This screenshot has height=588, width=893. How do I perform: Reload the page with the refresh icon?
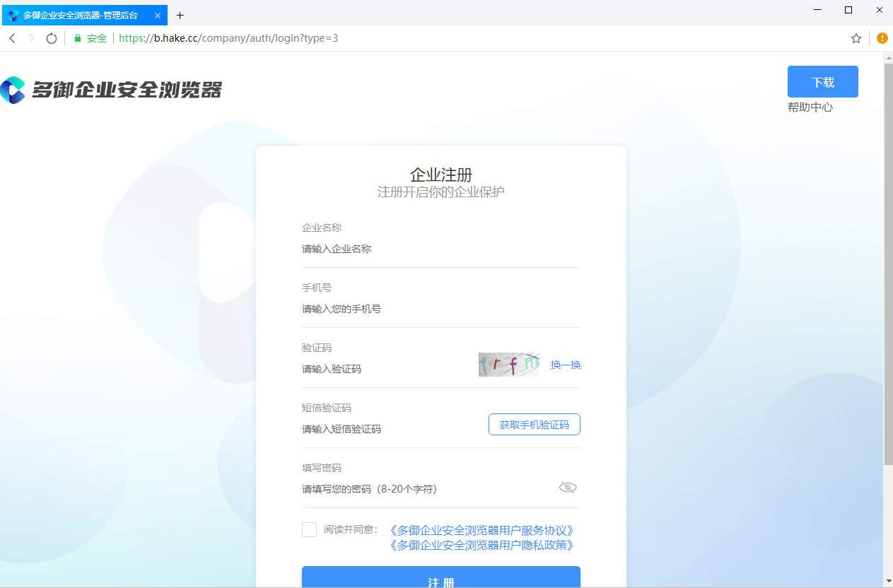click(51, 38)
